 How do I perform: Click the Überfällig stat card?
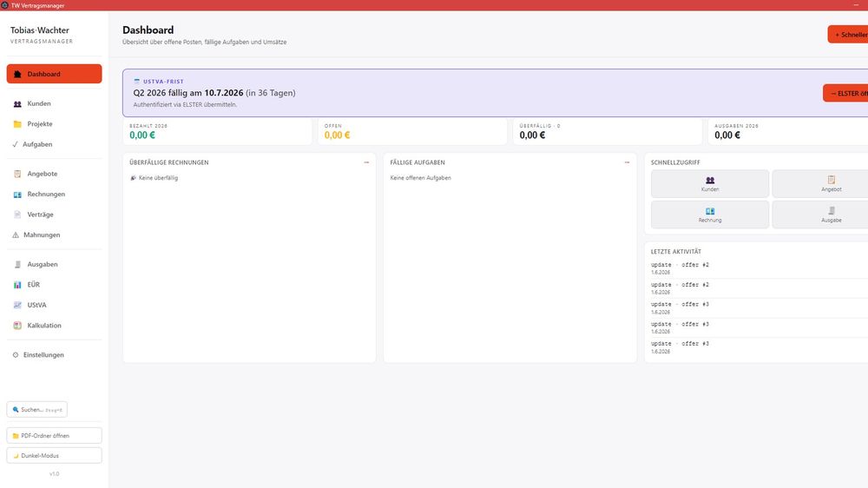click(x=608, y=132)
